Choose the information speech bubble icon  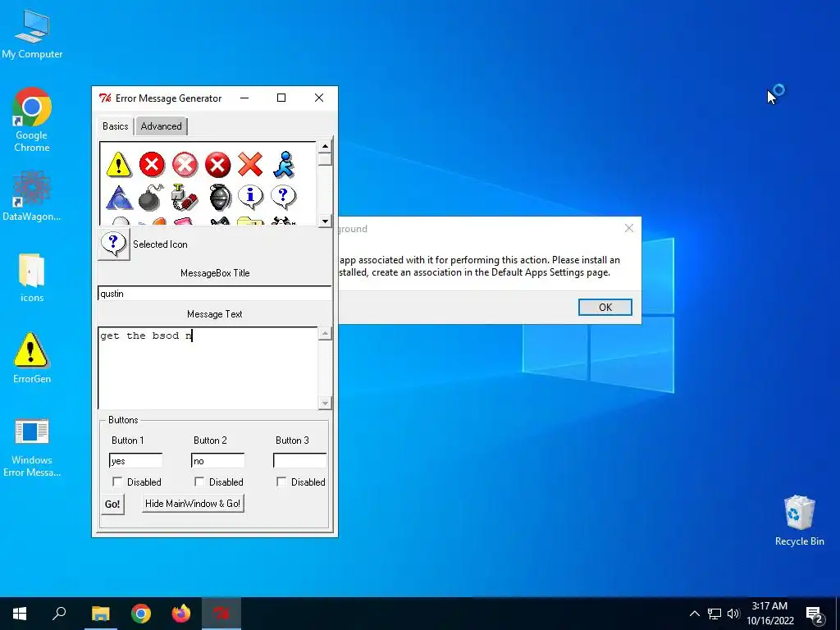250,197
